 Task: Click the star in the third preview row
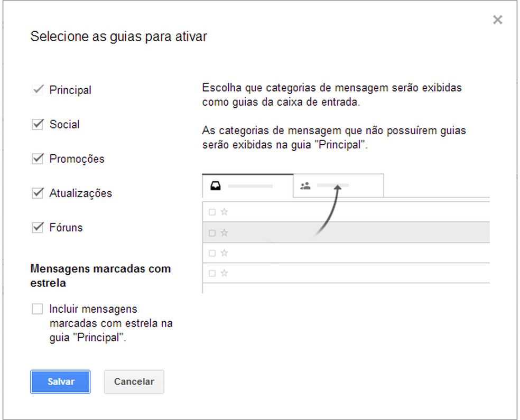click(224, 253)
